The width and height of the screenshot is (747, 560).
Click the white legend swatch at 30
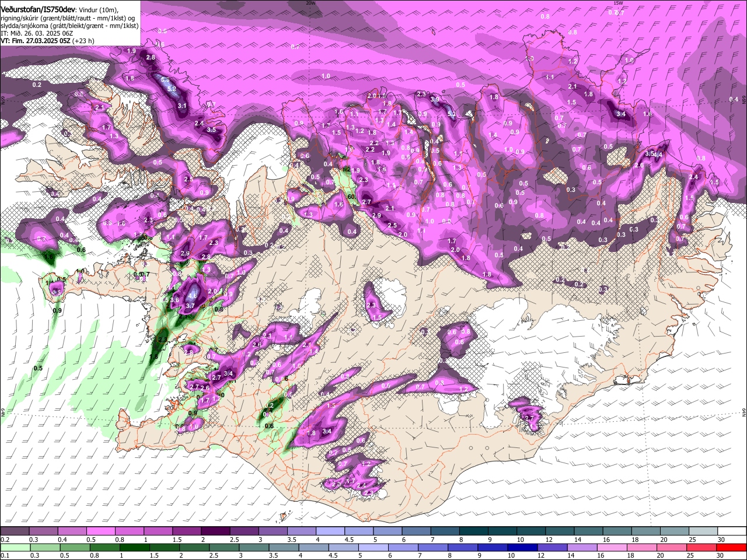pos(732,531)
